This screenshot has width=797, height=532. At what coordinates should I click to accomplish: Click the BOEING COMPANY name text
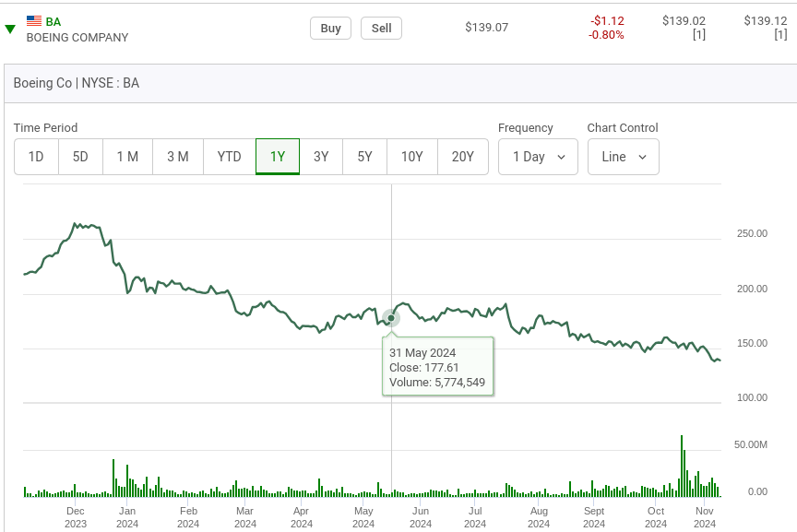point(77,38)
